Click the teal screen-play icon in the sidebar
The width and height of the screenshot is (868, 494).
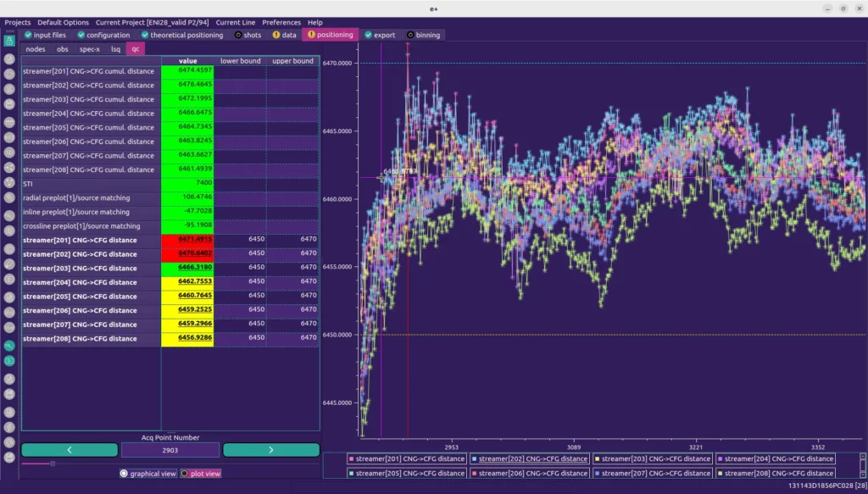pos(8,361)
